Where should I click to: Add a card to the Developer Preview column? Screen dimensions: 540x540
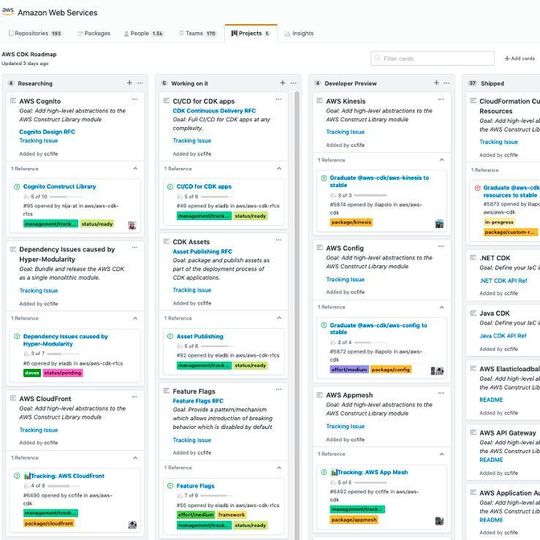click(436, 83)
